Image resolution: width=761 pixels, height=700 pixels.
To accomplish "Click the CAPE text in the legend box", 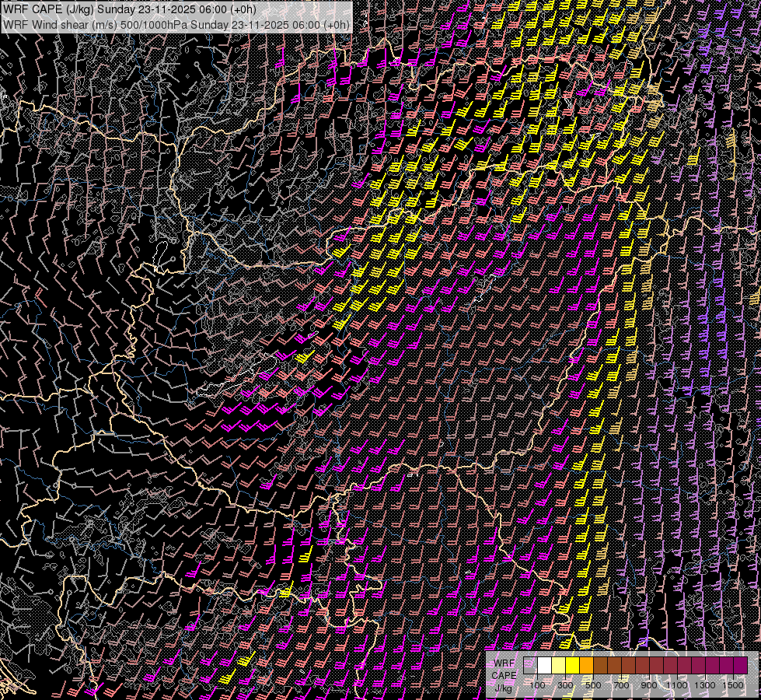I will click(x=504, y=675).
